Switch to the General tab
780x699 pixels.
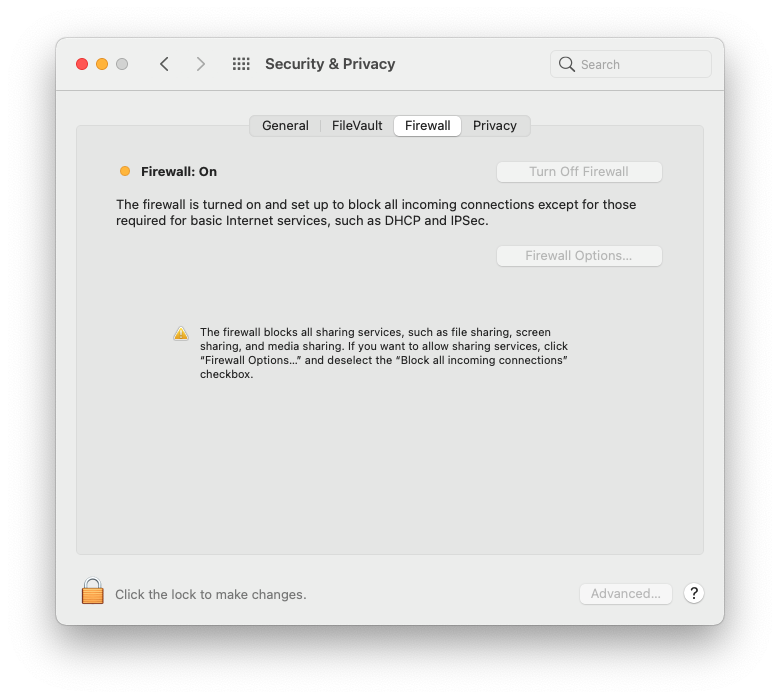pos(285,125)
